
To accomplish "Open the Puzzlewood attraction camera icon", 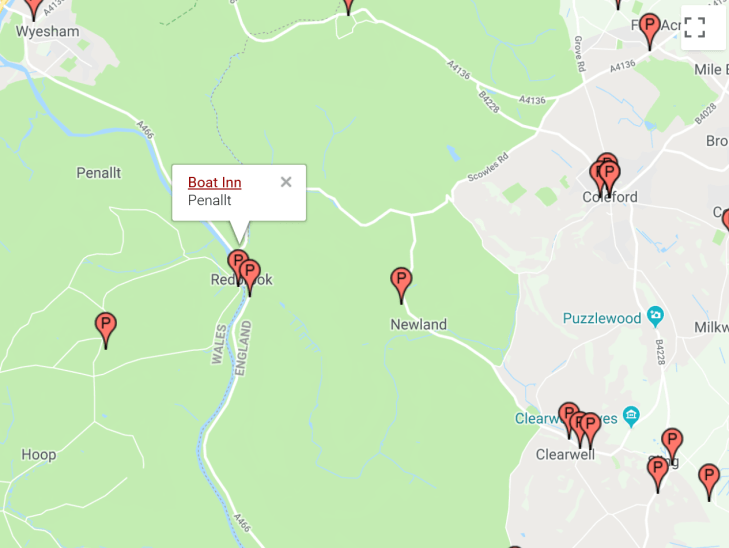I will point(655,316).
